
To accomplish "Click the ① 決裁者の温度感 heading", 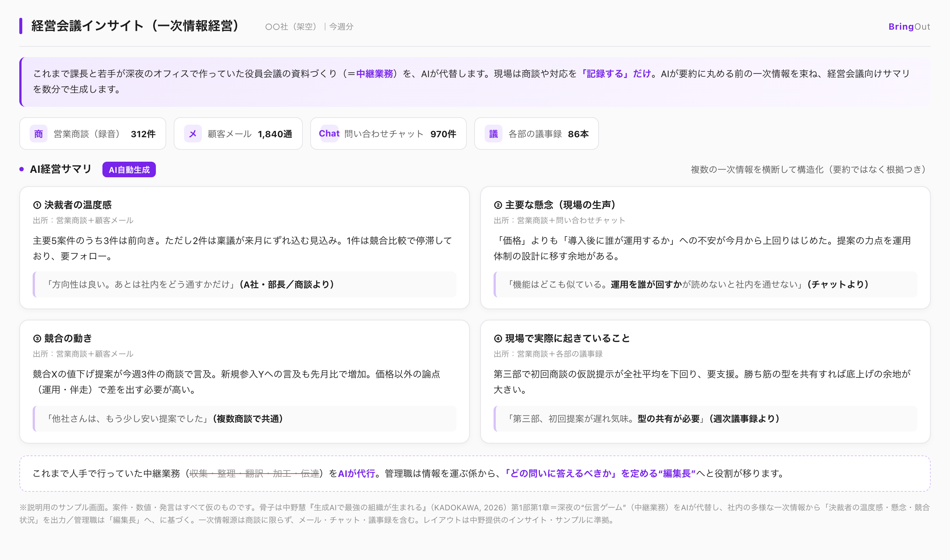I will (x=72, y=205).
